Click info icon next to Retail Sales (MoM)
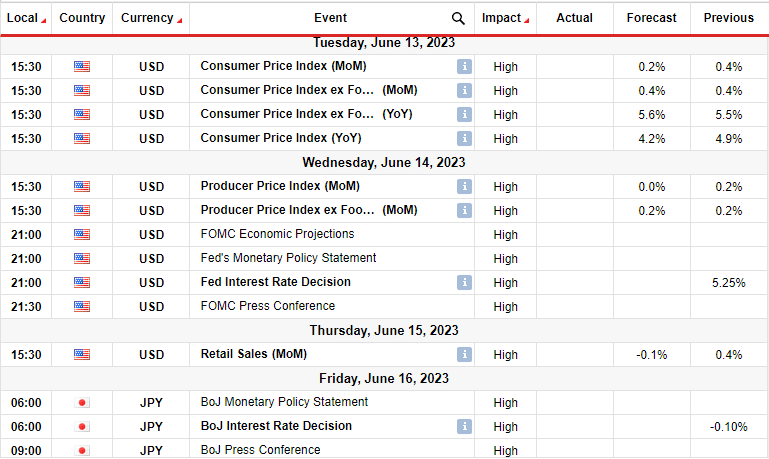Screen dimensions: 769x459 click(x=464, y=354)
